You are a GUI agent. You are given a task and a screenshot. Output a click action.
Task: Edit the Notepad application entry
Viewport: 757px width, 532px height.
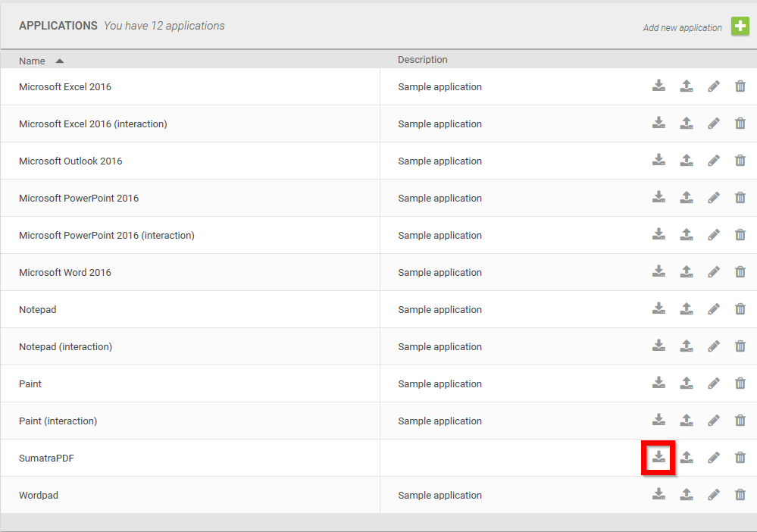tap(714, 308)
